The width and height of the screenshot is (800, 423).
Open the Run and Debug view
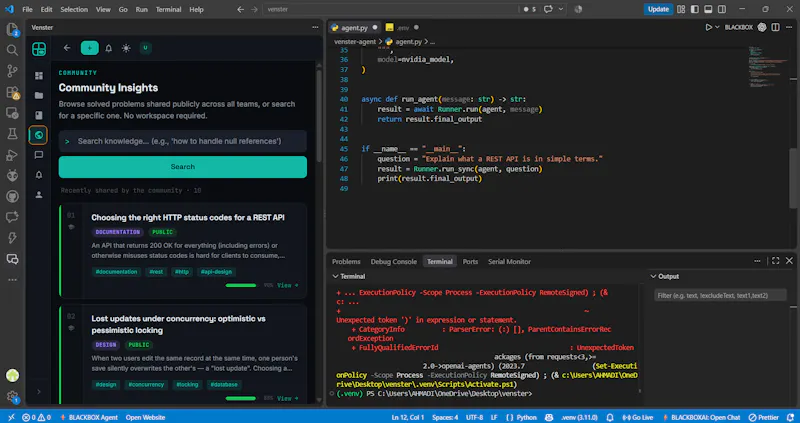tap(12, 155)
